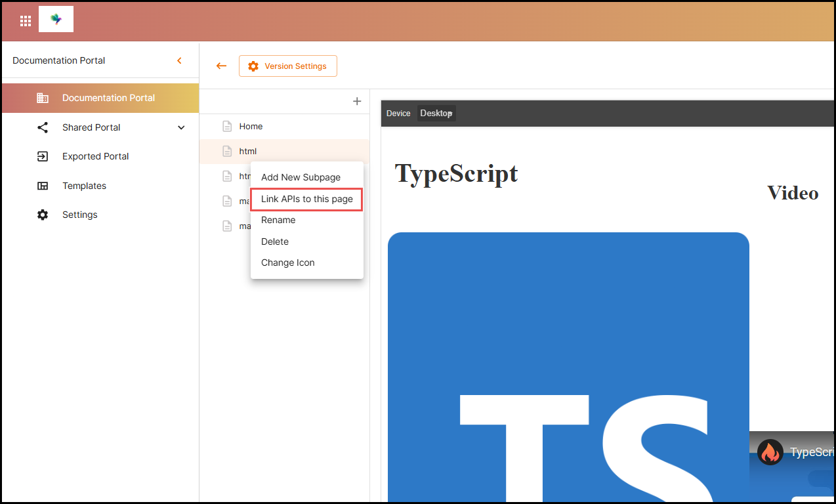836x504 pixels.
Task: Select the Home page in tree
Action: pyautogui.click(x=251, y=126)
